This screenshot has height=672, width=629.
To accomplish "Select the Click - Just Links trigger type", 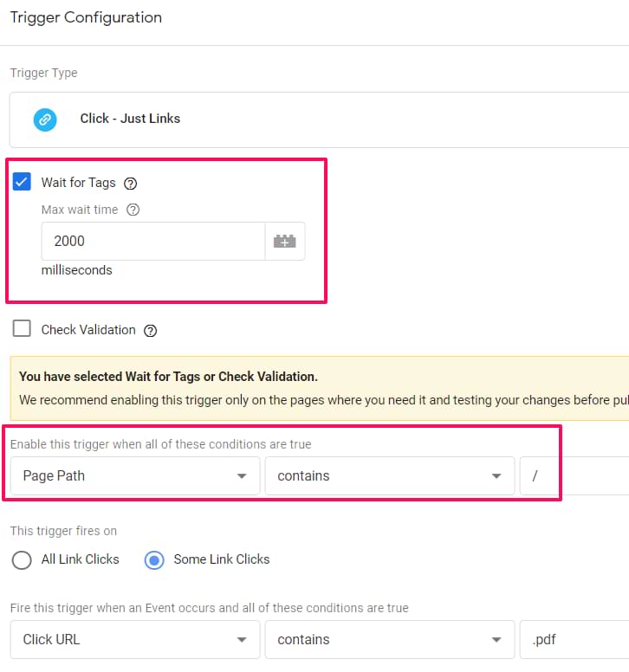I will pyautogui.click(x=130, y=119).
